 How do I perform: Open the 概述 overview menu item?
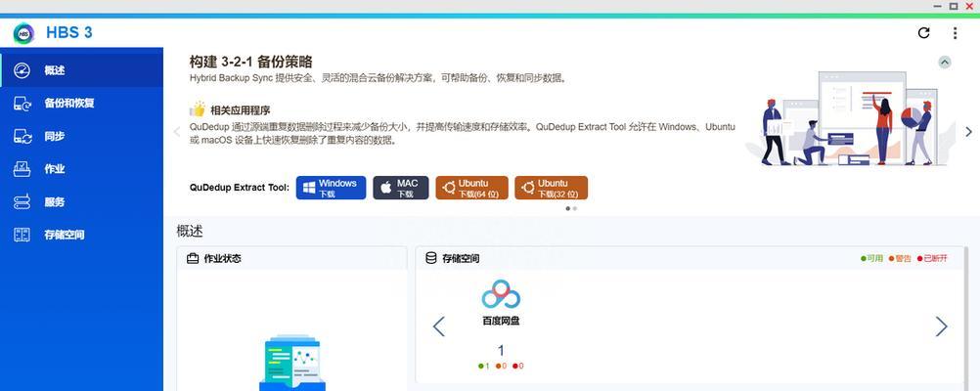pos(81,70)
